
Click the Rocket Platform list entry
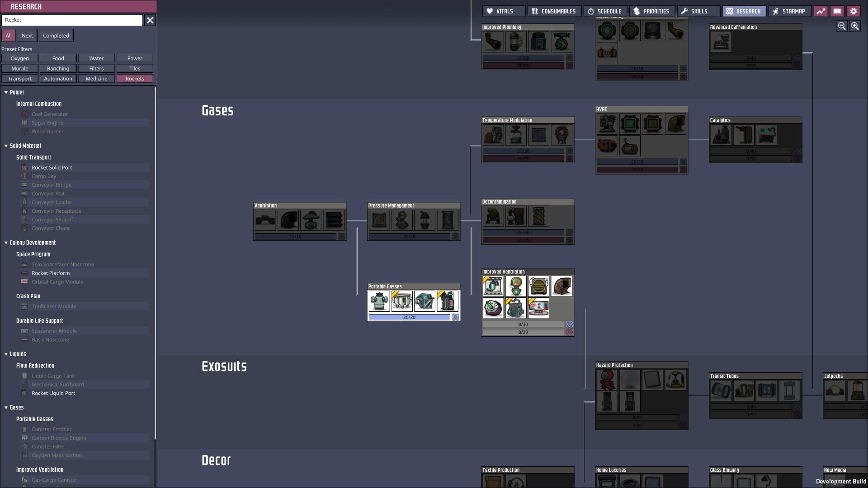pos(51,273)
